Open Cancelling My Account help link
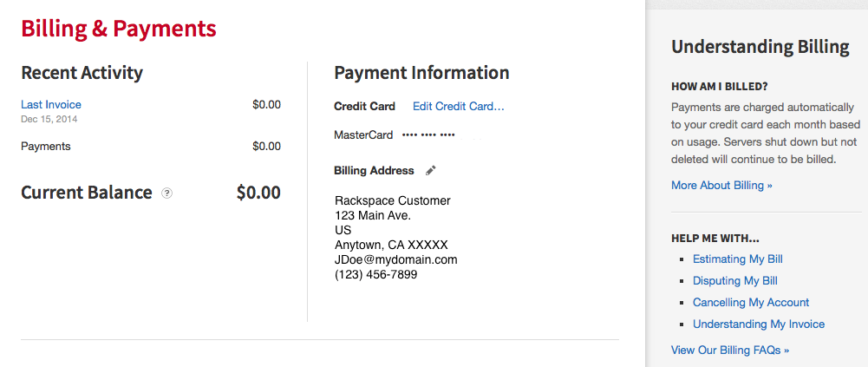Viewport: 868px width, 367px height. 751,302
